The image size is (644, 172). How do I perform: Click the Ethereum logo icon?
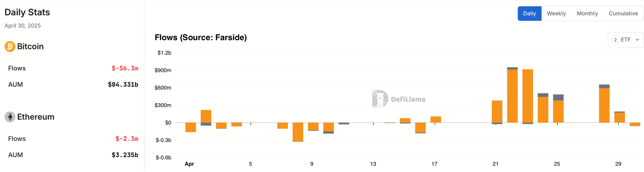tap(10, 117)
